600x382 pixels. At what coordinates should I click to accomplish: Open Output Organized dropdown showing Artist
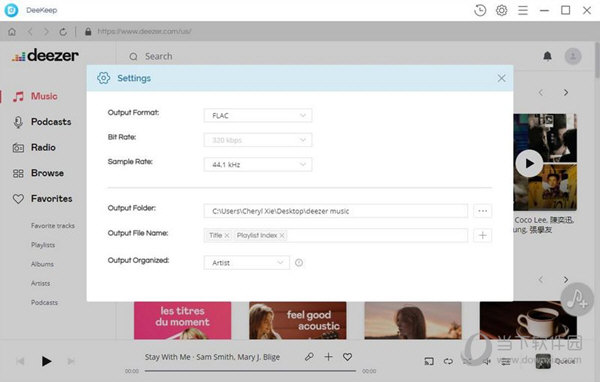pos(246,263)
